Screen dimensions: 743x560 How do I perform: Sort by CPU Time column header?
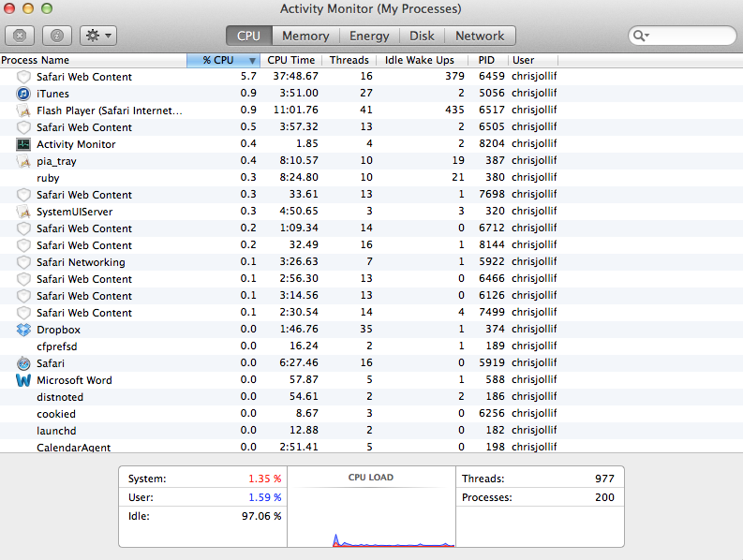click(x=291, y=60)
